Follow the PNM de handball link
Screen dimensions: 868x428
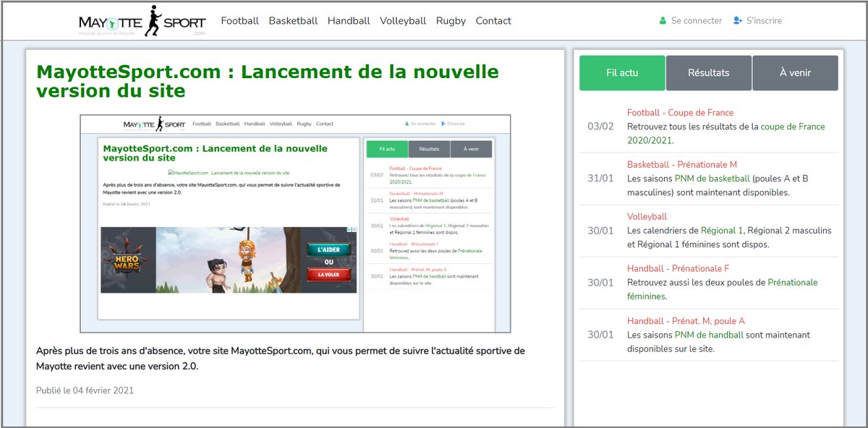pyautogui.click(x=709, y=335)
